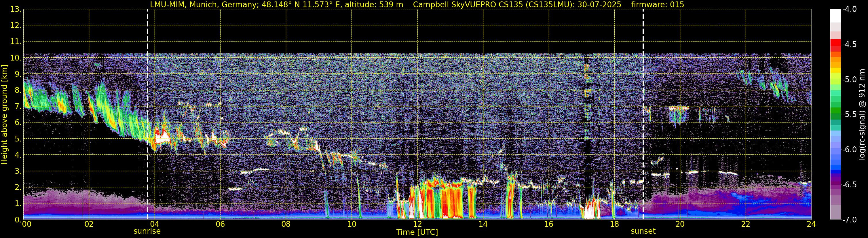The image size is (868, 238).
Task: Click the time axis tick label "18"
Action: click(x=614, y=224)
